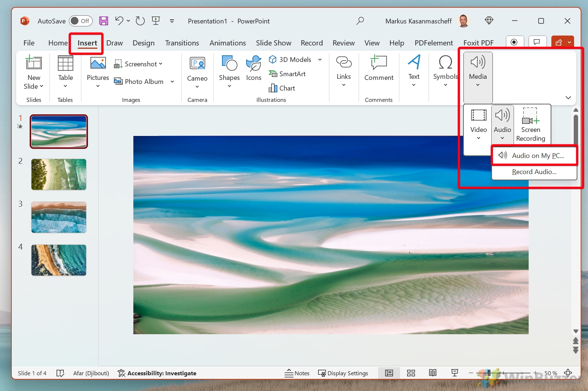Click the spell check book icon
This screenshot has width=588, height=391.
(x=60, y=373)
